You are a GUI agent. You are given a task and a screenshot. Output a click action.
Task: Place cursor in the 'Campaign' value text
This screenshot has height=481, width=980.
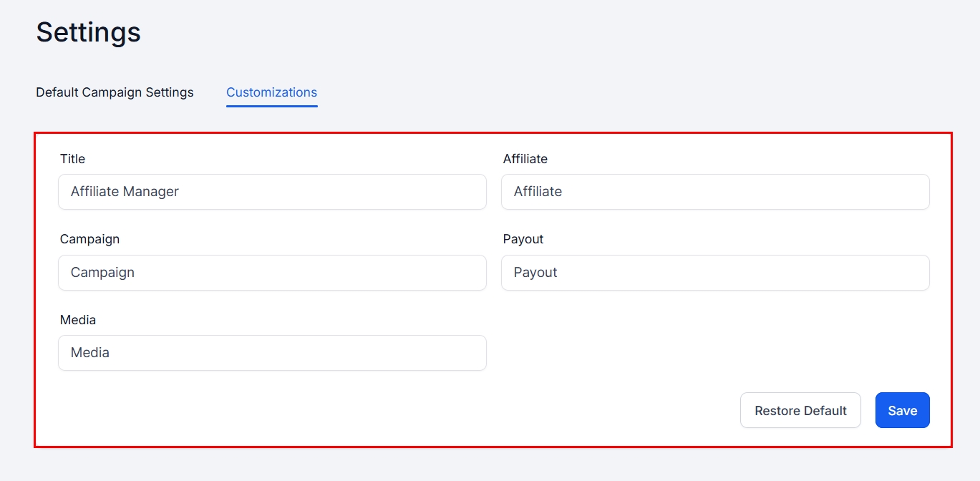[x=102, y=273]
